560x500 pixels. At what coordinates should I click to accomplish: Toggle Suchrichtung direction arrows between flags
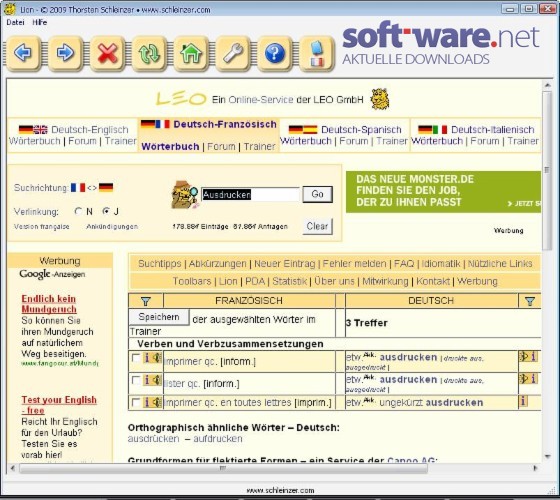click(x=92, y=188)
